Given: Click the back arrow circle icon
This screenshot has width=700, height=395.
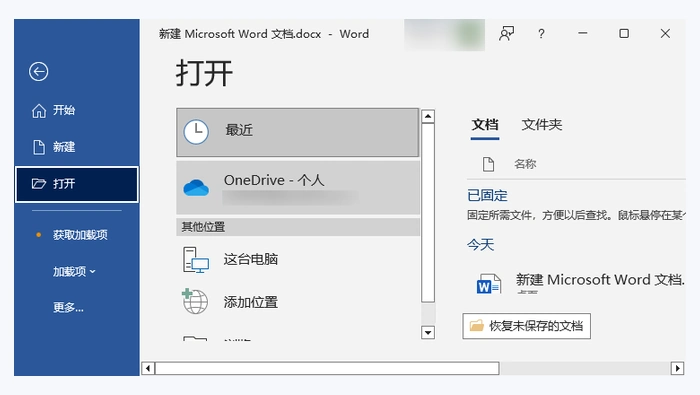Looking at the screenshot, I should pyautogui.click(x=38, y=71).
